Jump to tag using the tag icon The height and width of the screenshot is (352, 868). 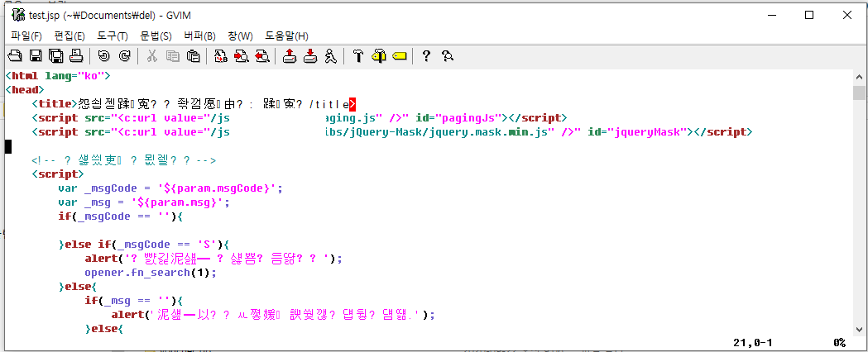pyautogui.click(x=399, y=56)
